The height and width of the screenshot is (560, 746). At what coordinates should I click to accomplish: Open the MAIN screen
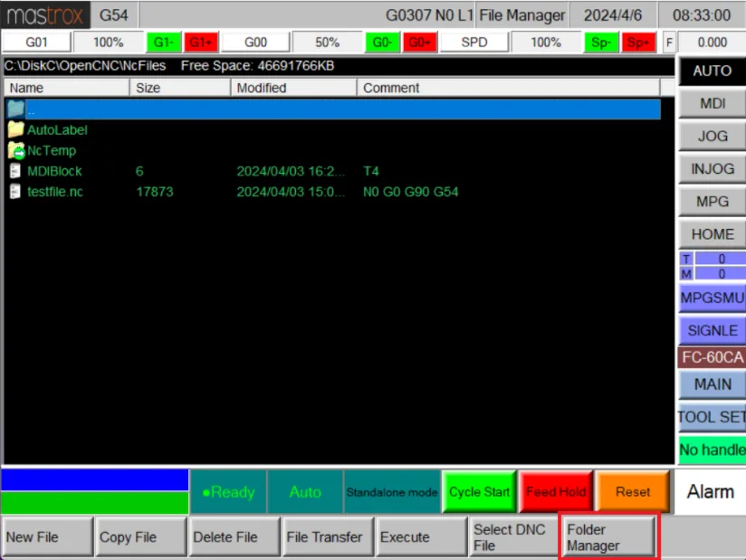712,384
